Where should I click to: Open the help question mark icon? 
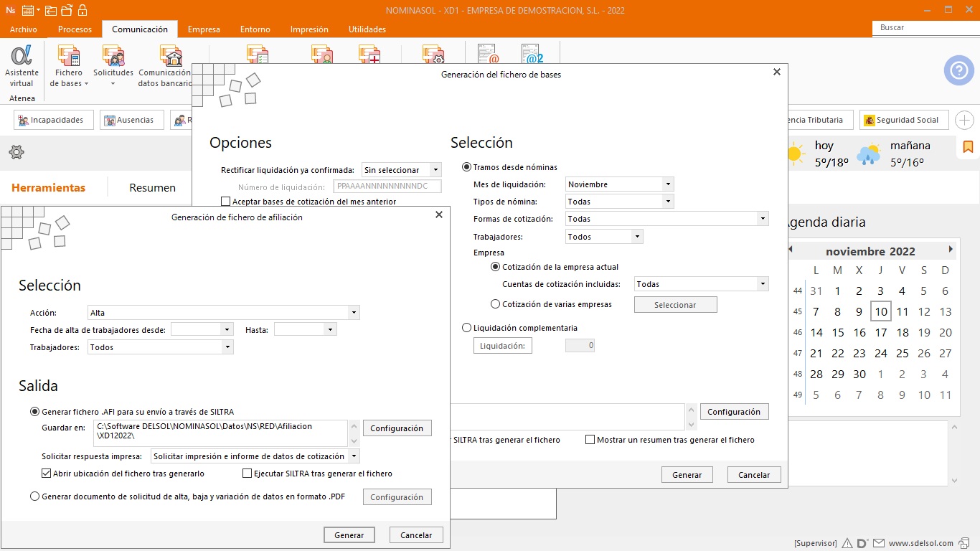958,70
